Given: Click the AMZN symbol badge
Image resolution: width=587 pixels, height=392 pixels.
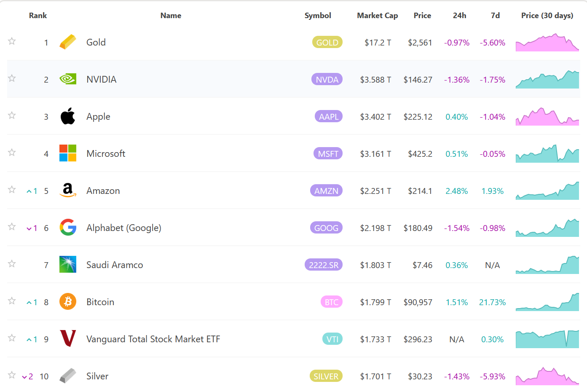Looking at the screenshot, I should tap(326, 191).
